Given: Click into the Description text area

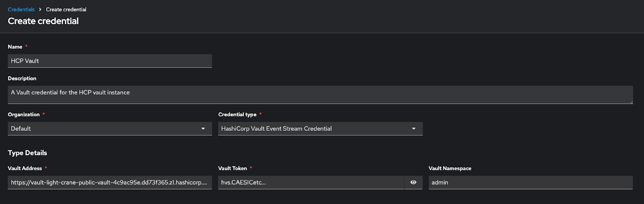Looking at the screenshot, I should click(320, 95).
